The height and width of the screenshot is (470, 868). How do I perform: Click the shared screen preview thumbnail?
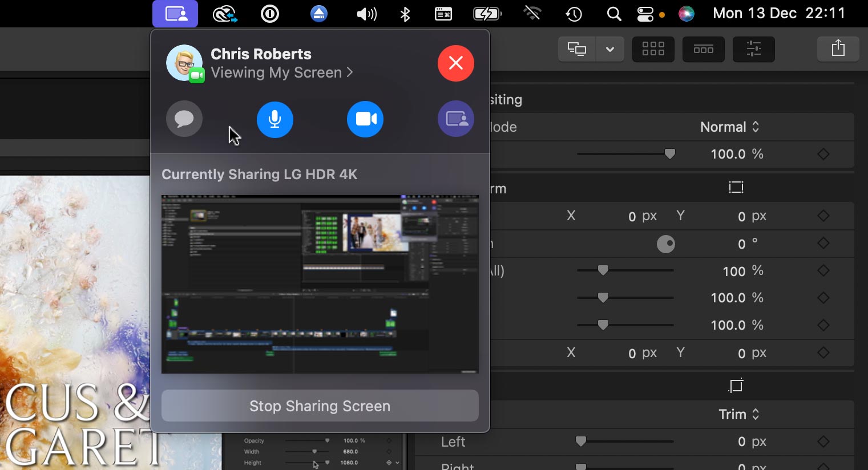click(320, 284)
